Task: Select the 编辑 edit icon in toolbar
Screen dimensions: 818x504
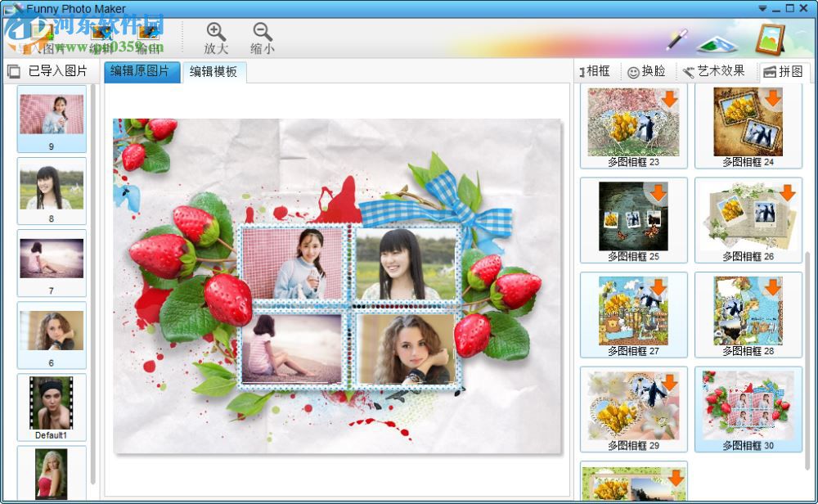Action: coord(101,33)
